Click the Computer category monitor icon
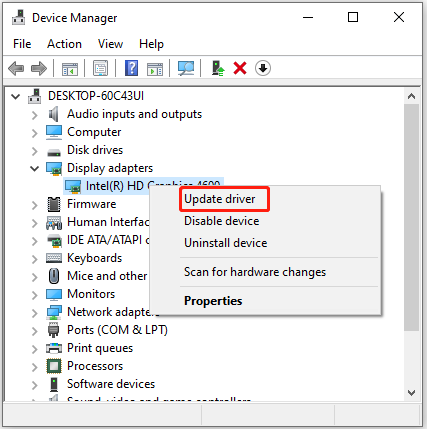Screen dimensions: 427x429 (x=54, y=132)
